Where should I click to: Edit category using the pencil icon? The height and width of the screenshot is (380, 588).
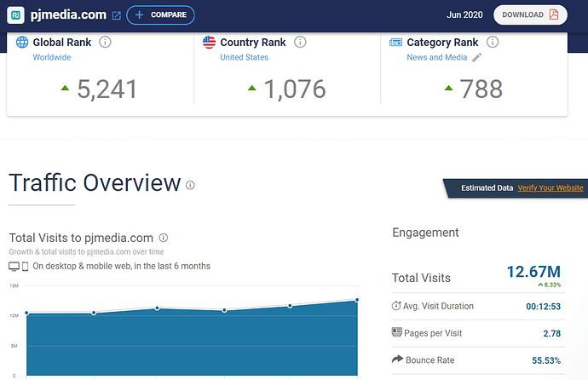click(476, 57)
